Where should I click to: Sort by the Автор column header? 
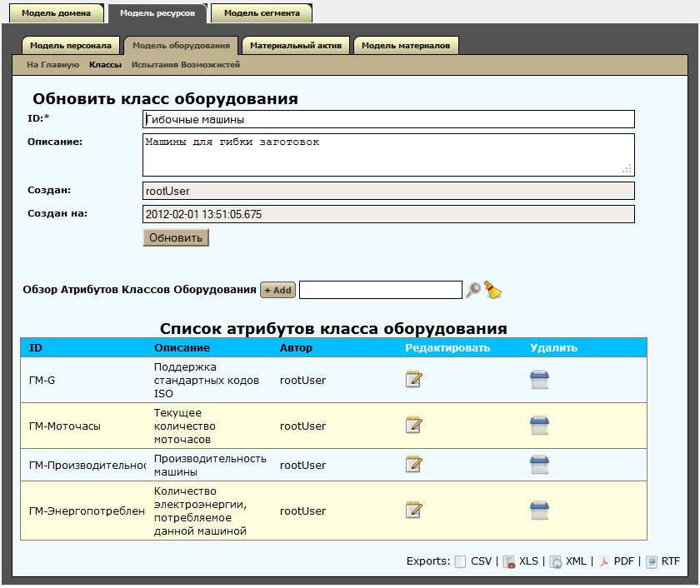click(x=296, y=348)
